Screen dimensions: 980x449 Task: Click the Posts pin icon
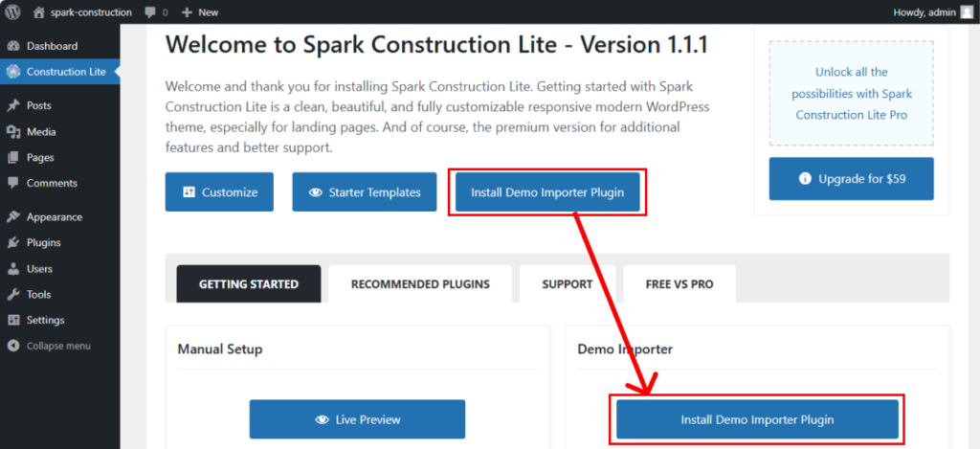pos(12,105)
